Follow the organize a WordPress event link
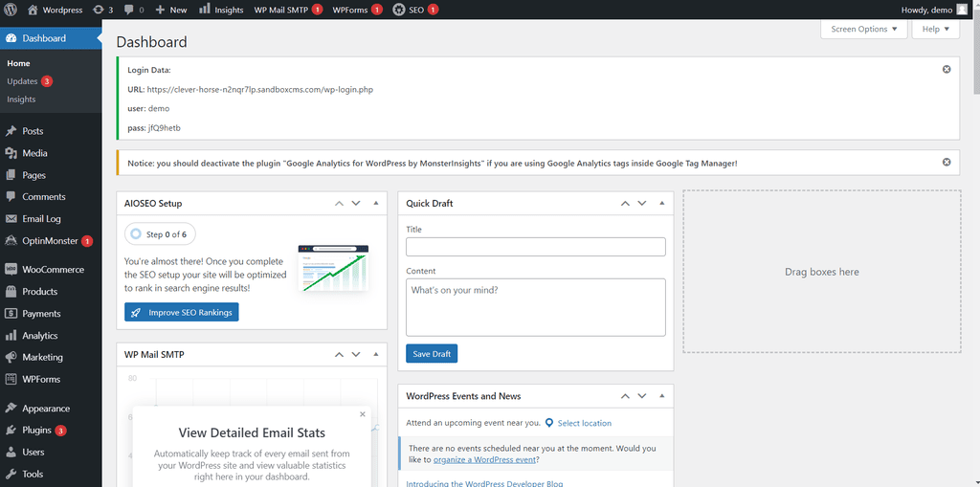980x487 pixels. [x=484, y=459]
